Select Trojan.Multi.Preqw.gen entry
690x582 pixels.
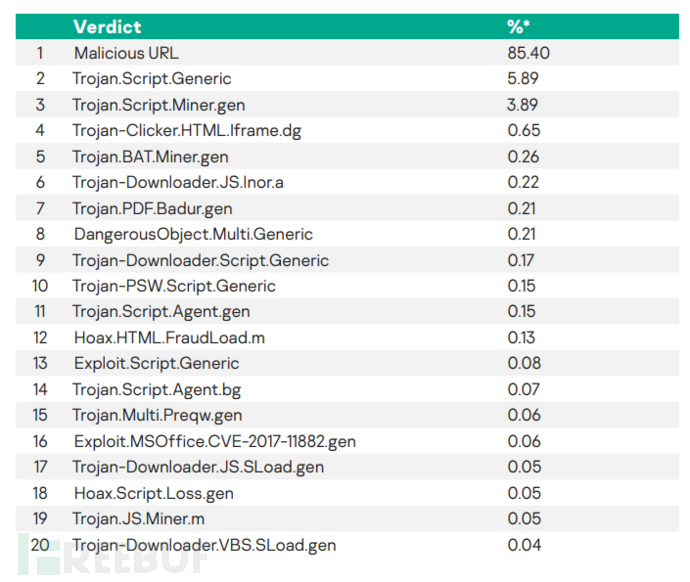(157, 415)
